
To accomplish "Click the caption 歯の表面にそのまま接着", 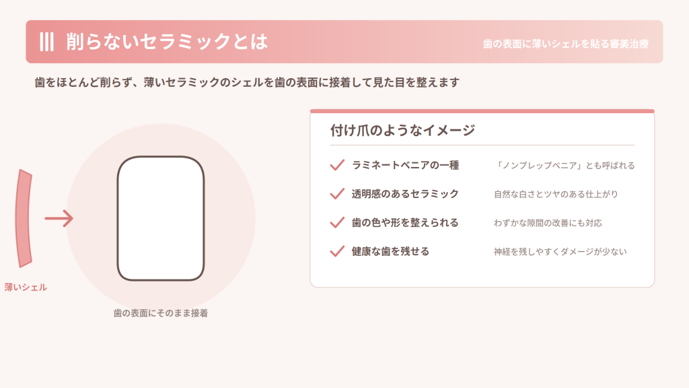I will click(160, 313).
